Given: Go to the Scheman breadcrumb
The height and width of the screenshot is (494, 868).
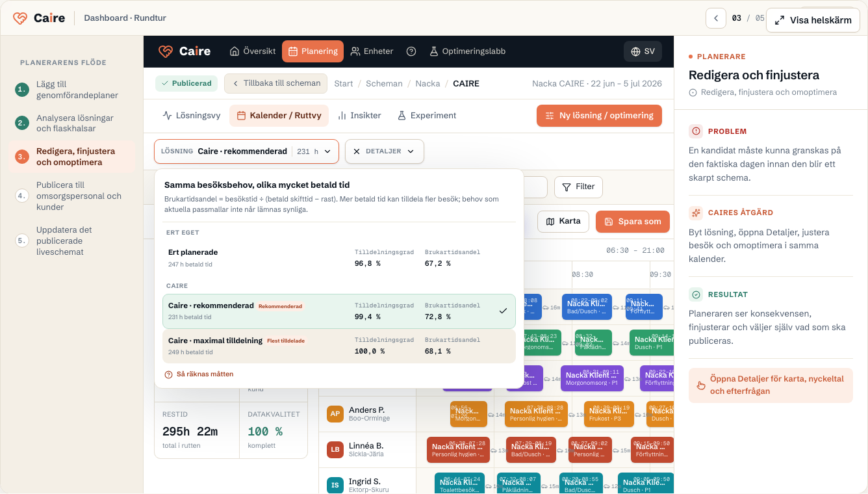Looking at the screenshot, I should click(384, 84).
